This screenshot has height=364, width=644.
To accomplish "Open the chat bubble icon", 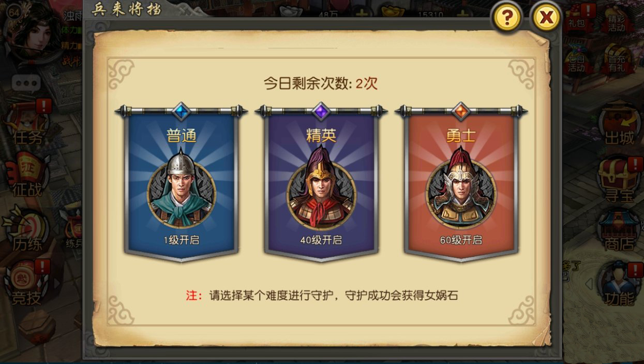I will (x=26, y=82).
